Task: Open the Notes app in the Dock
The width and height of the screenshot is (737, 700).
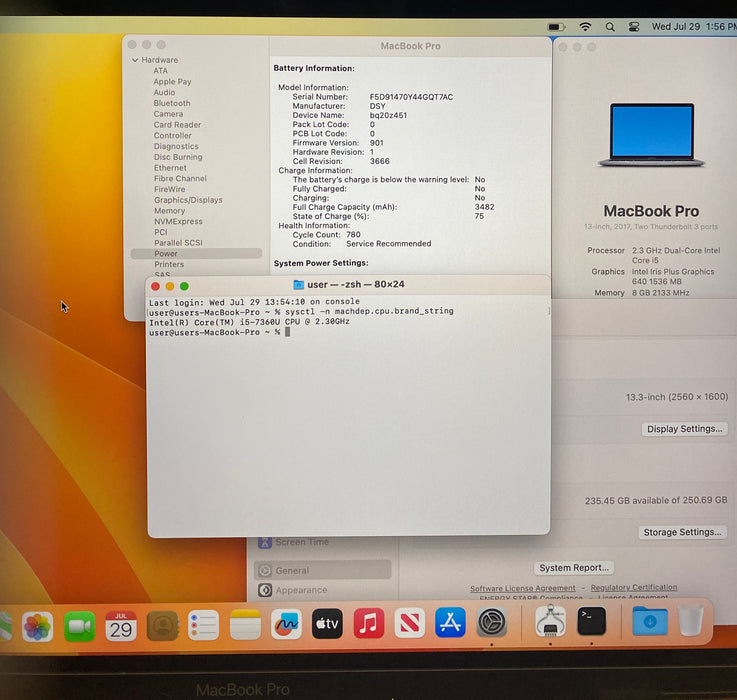Action: tap(245, 625)
